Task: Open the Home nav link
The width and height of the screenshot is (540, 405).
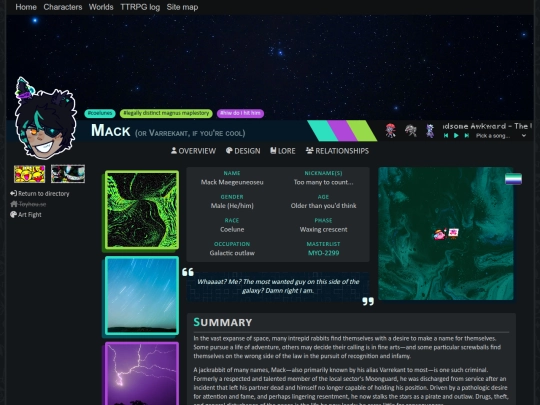Action: (x=26, y=7)
